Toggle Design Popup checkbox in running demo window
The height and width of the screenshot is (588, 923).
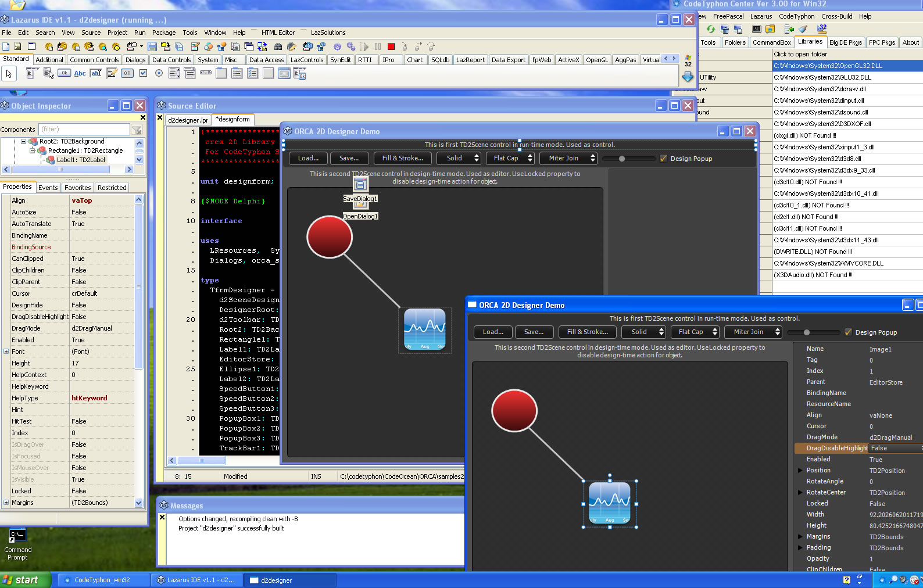tap(848, 332)
